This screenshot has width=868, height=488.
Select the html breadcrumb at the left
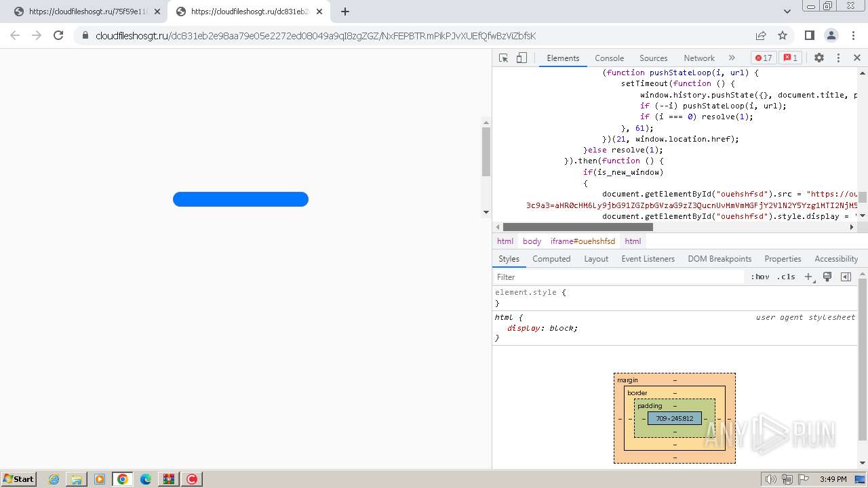(x=505, y=241)
